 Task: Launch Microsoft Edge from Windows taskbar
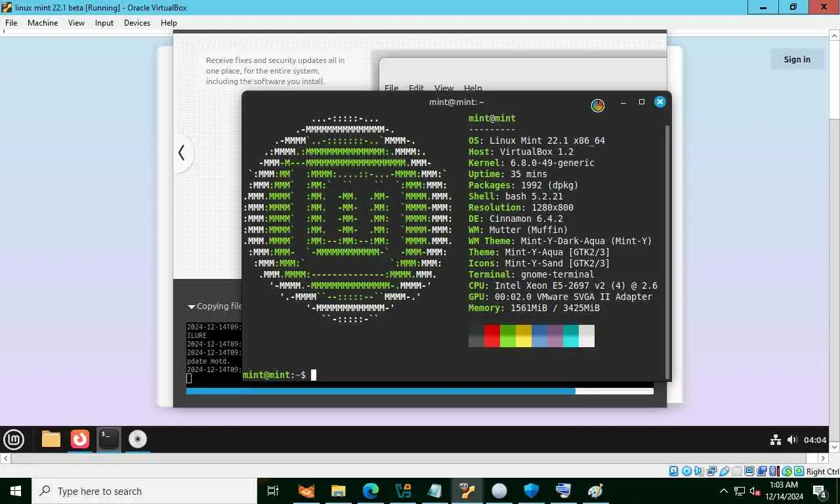[x=371, y=491]
